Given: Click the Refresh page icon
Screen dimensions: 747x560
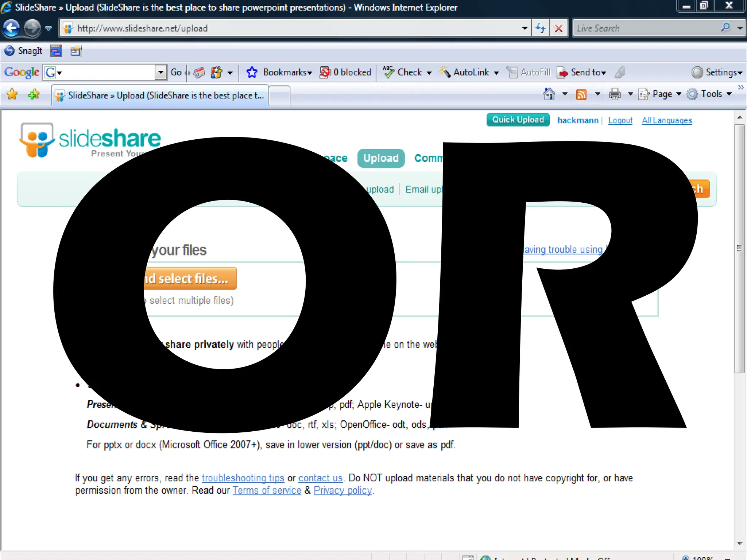Looking at the screenshot, I should point(541,28).
